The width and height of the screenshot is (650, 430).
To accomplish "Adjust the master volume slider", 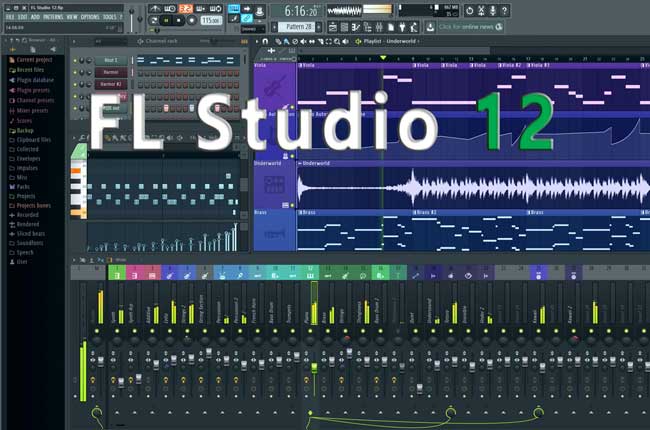I will 132,19.
